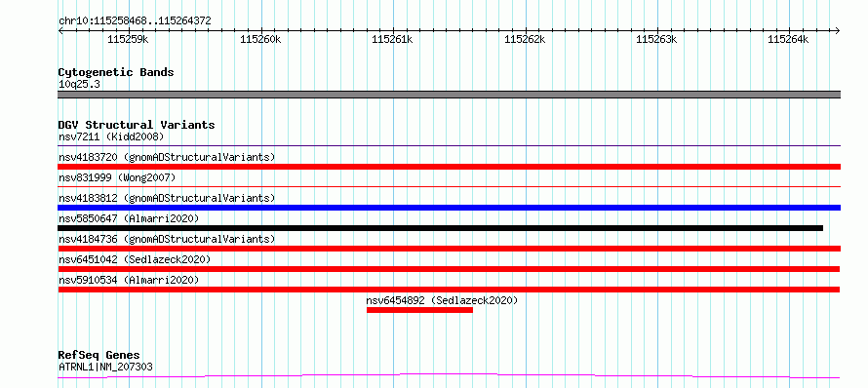Click the short red nsv6454892 variant bar
868x388 pixels.
[419, 310]
